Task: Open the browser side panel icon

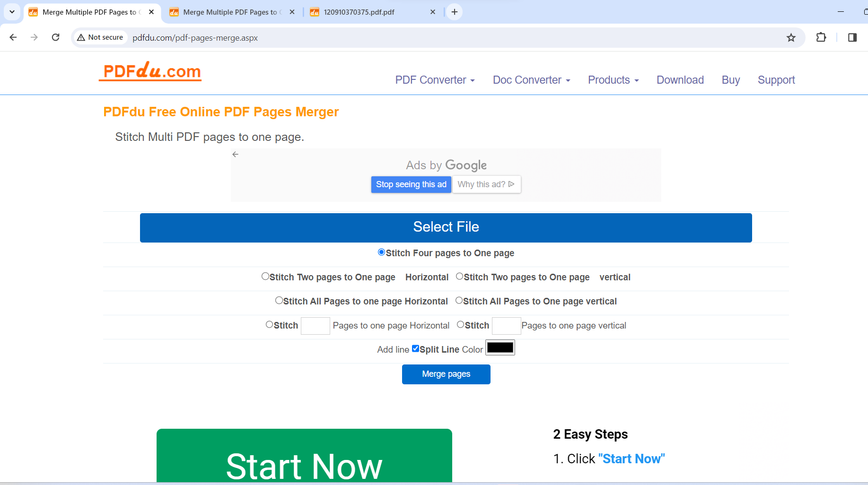Action: pos(852,37)
